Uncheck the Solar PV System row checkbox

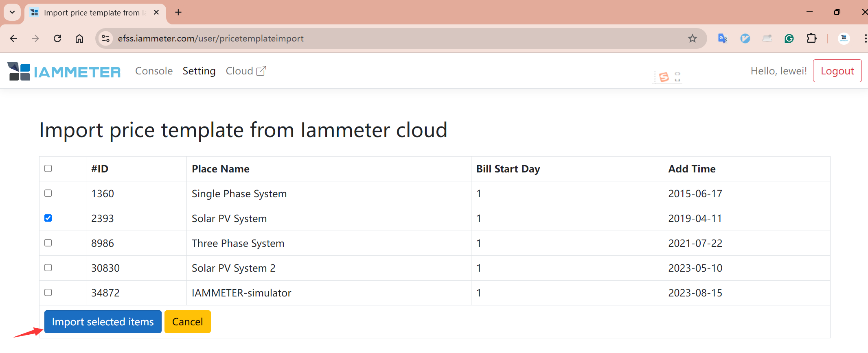pos(48,218)
